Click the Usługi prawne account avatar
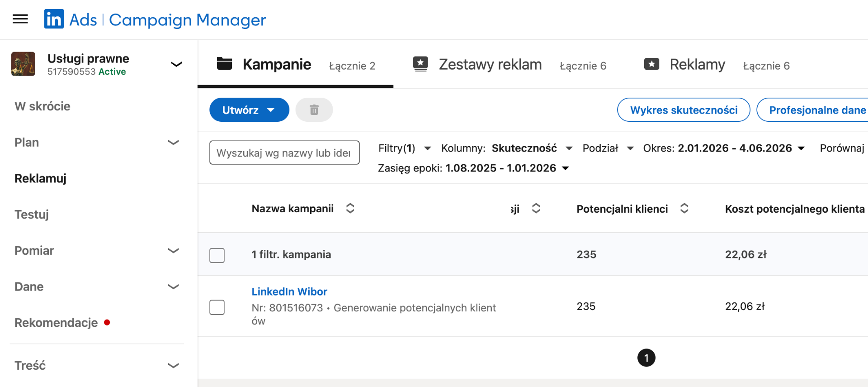Image resolution: width=868 pixels, height=387 pixels. pos(24,64)
